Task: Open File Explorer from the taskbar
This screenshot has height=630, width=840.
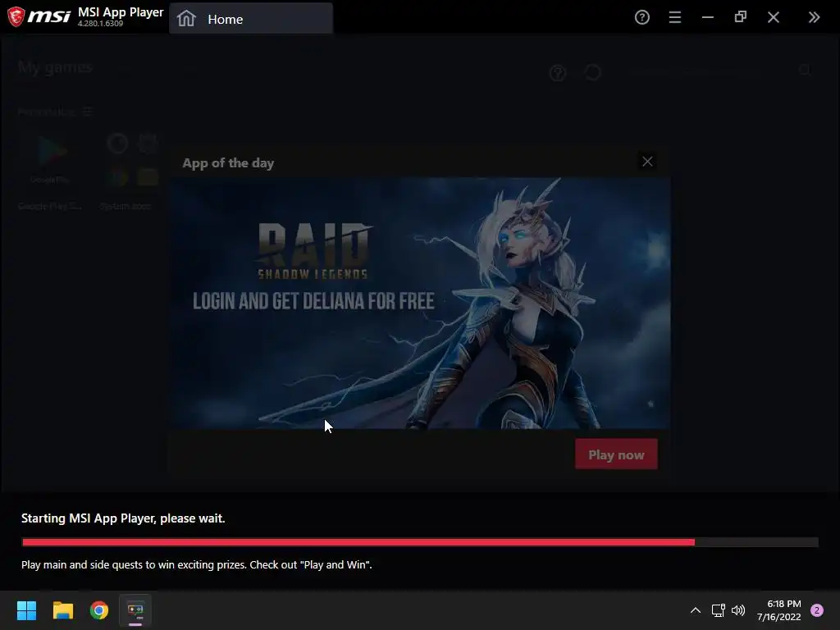Action: pyautogui.click(x=62, y=610)
